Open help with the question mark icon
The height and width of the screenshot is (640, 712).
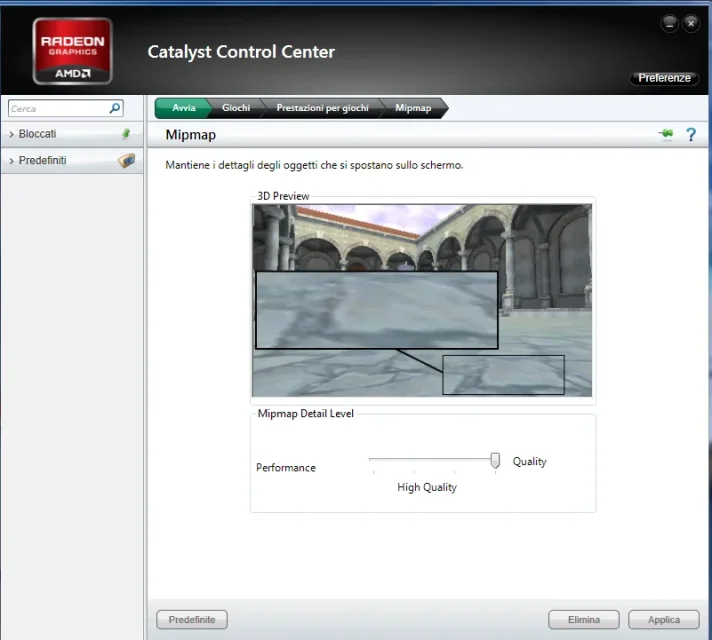(691, 134)
